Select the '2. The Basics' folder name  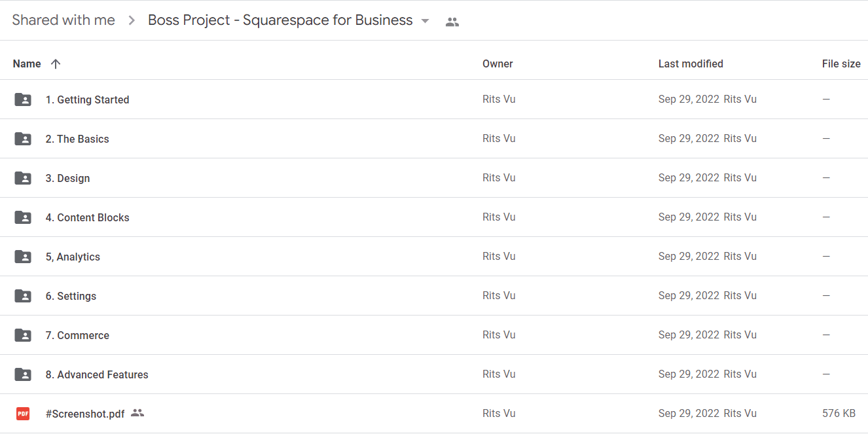[77, 139]
